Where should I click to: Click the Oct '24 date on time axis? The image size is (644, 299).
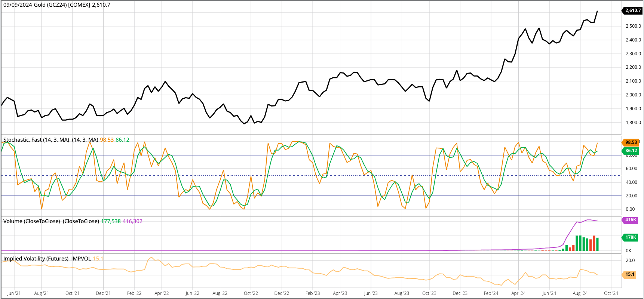click(x=611, y=293)
